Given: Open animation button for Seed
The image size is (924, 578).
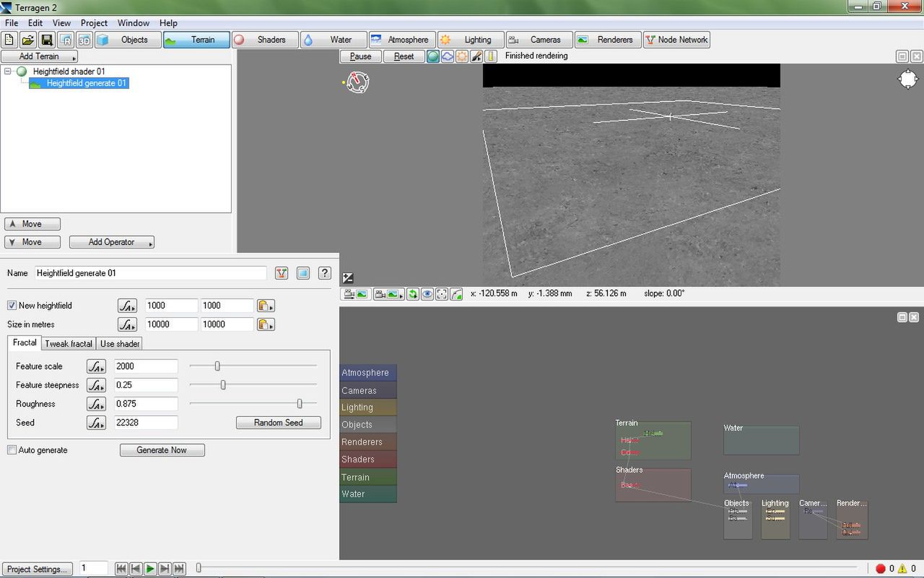Looking at the screenshot, I should click(96, 423).
